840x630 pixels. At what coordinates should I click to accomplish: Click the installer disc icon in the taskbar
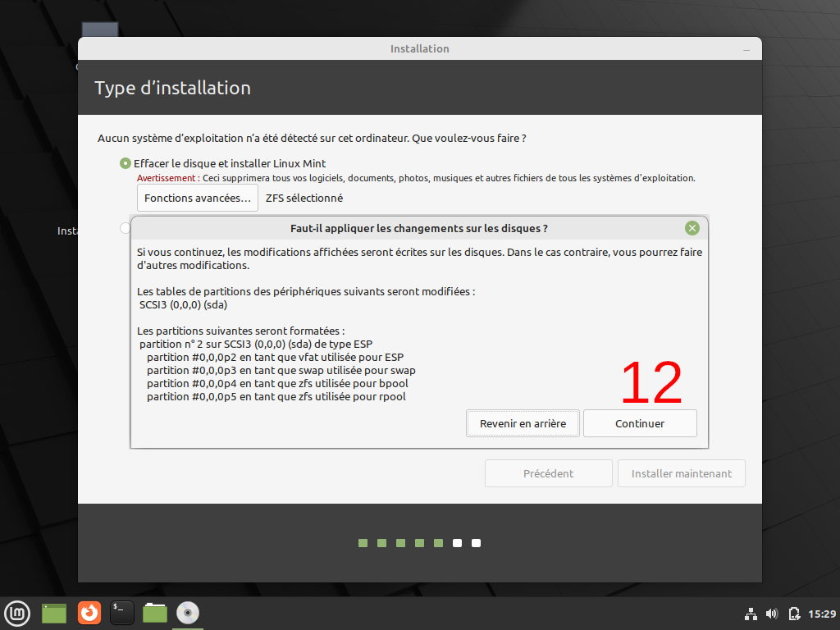pyautogui.click(x=187, y=613)
